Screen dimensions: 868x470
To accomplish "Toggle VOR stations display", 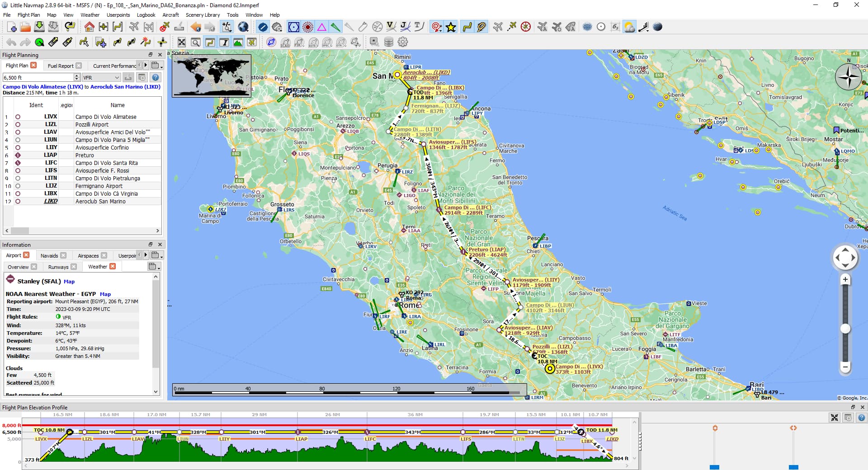I will (x=293, y=27).
